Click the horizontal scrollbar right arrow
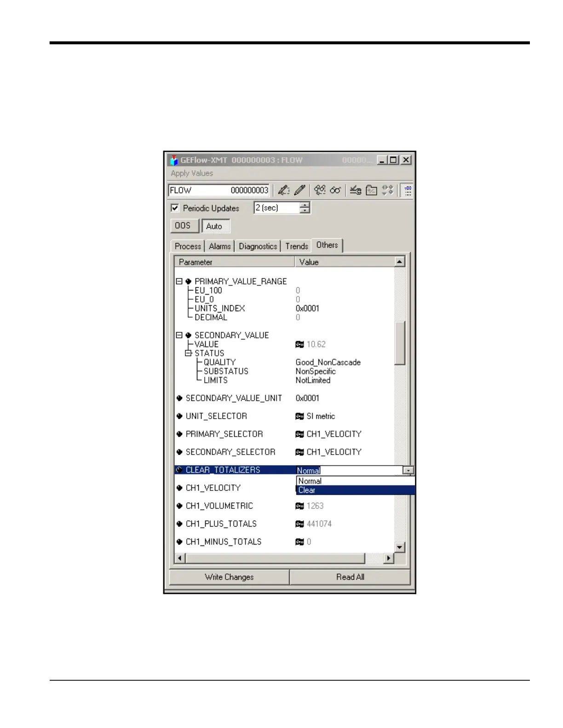Viewport: 563px width, 728px height. pos(389,558)
